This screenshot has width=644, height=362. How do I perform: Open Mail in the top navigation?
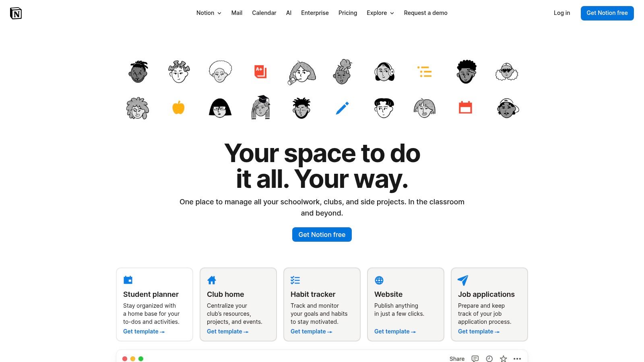(x=237, y=13)
